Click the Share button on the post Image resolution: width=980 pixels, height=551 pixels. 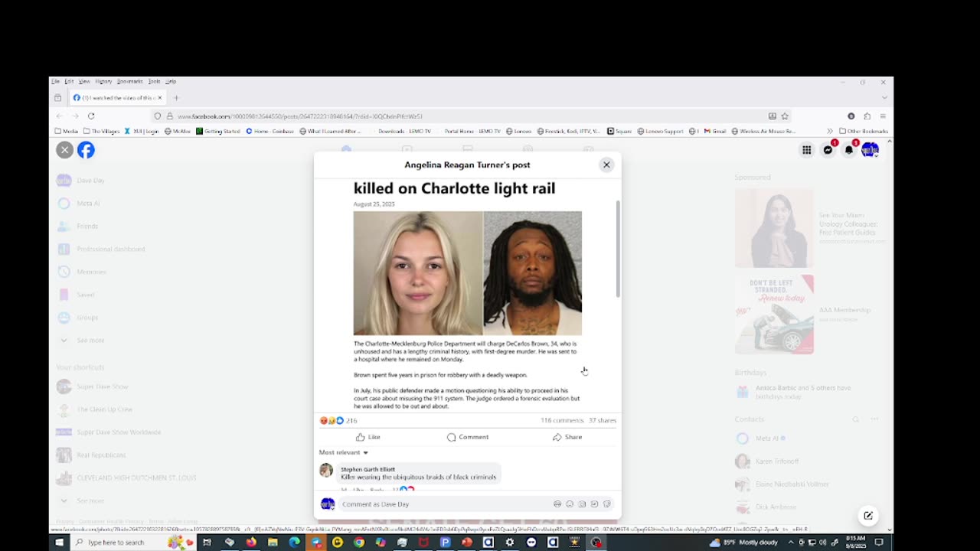click(x=567, y=437)
